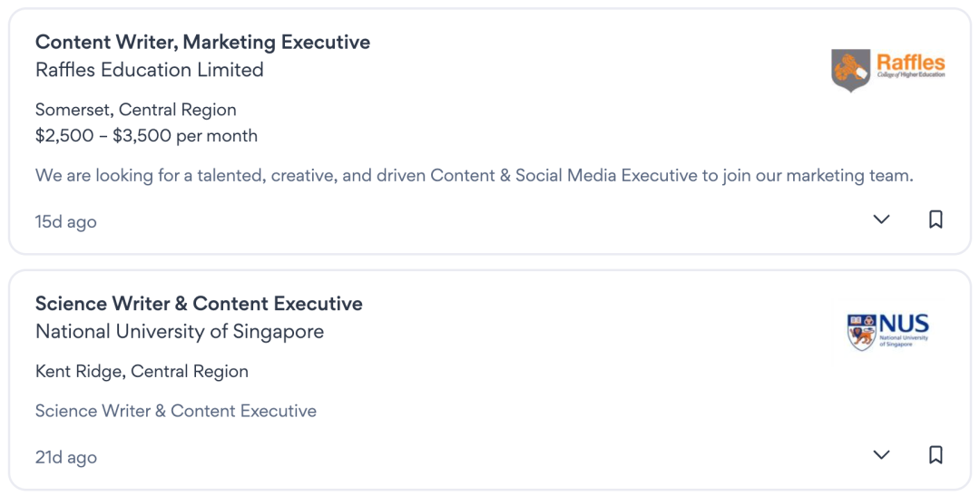Expand the Raffles Education job card

[x=881, y=219]
